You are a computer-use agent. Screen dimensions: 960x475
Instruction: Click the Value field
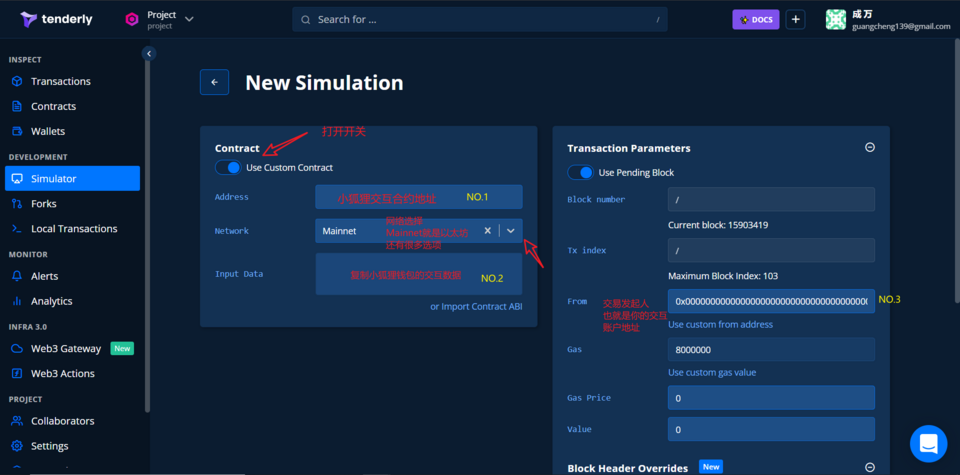click(771, 429)
